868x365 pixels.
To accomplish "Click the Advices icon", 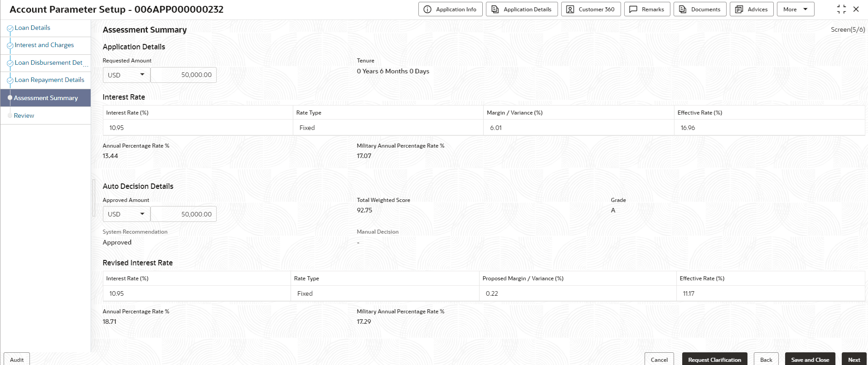I will 739,10.
